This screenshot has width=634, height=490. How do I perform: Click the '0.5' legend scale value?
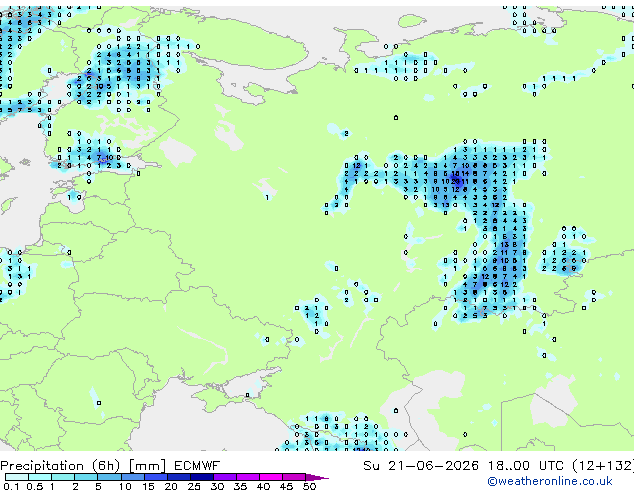pyautogui.click(x=35, y=486)
